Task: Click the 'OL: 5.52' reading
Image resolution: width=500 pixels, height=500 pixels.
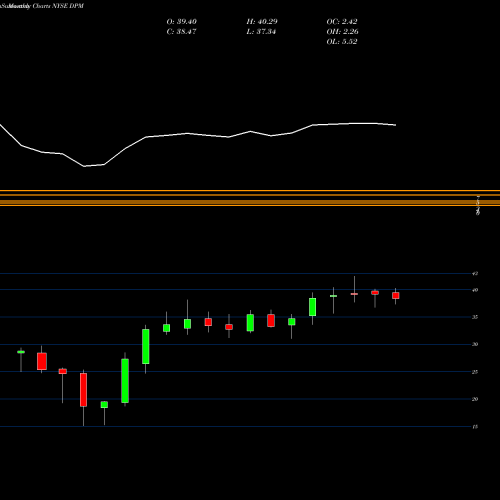Action: tap(342, 42)
